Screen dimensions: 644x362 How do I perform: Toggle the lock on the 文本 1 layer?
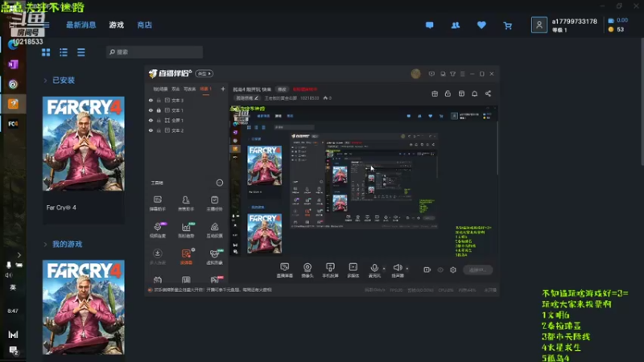(159, 110)
